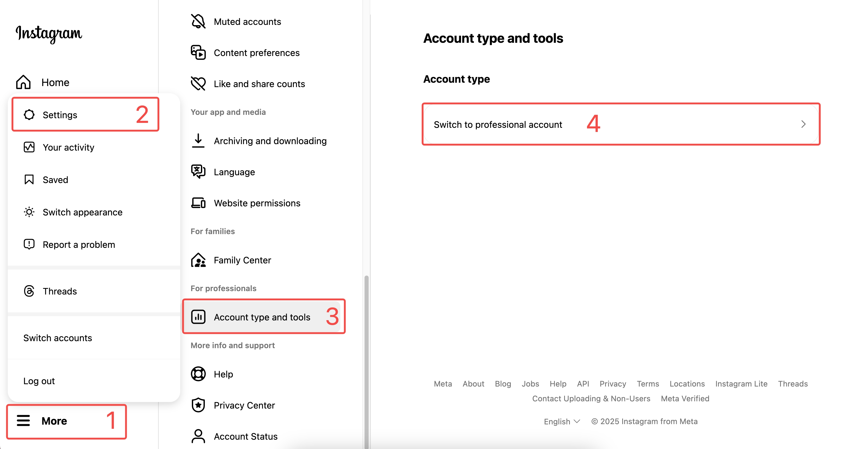Image resolution: width=868 pixels, height=449 pixels.
Task: Open Content preferences icon
Action: pyautogui.click(x=198, y=53)
